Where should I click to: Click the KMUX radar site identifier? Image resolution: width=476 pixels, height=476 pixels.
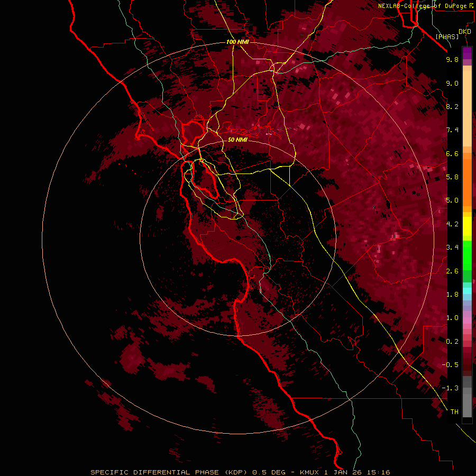(309, 472)
